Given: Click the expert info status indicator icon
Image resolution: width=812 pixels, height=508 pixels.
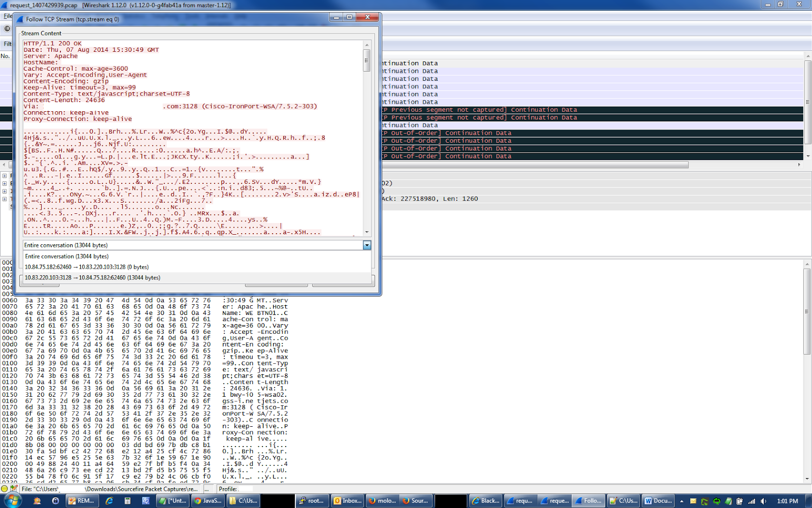Looking at the screenshot, I should point(5,489).
